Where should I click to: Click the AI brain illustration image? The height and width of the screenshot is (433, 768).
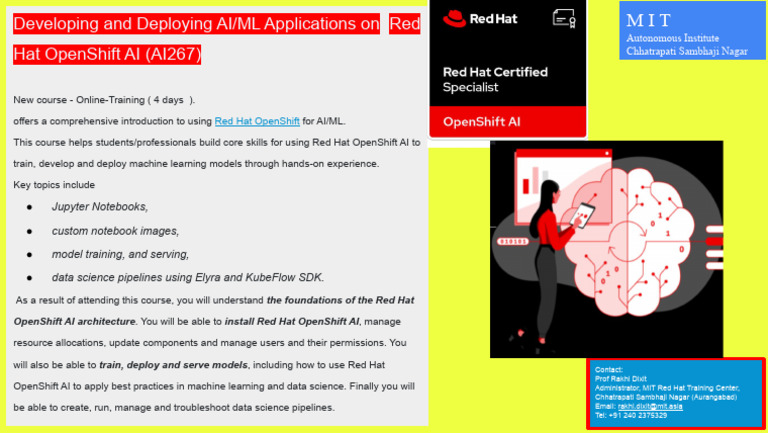pos(606,249)
